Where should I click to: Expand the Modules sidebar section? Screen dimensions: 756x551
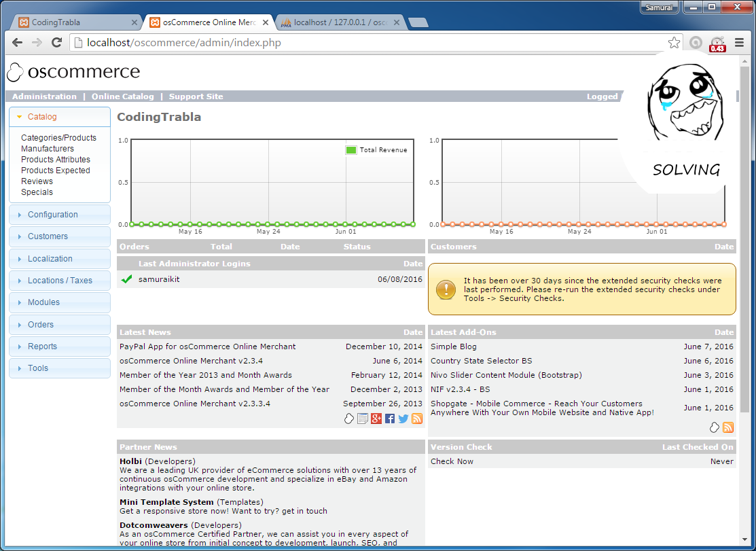tap(60, 302)
